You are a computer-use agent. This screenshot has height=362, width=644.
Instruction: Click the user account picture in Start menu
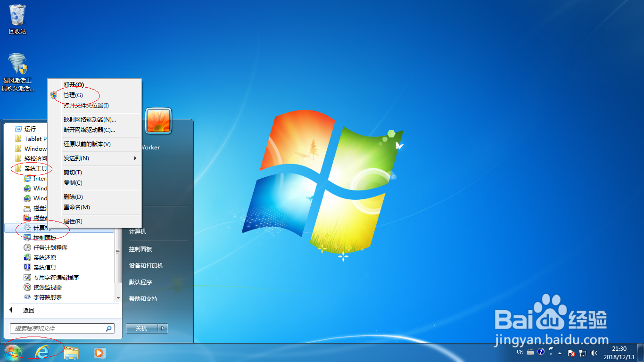[x=158, y=121]
